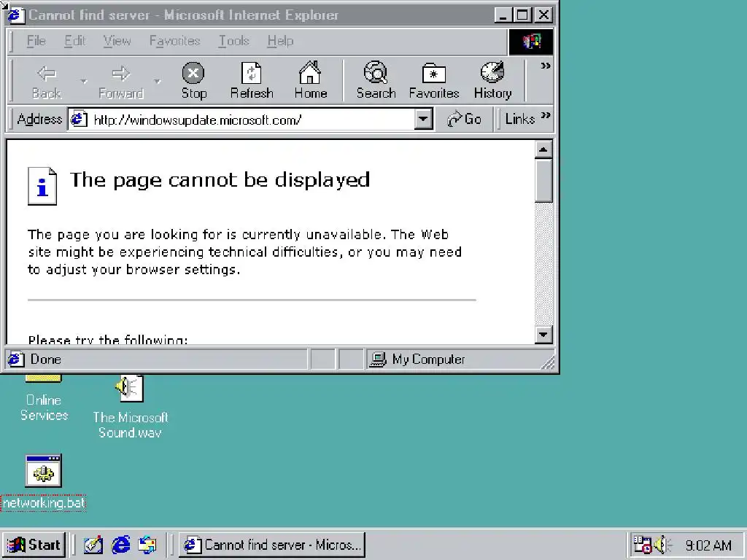
Task: Click the page icon in address bar
Action: (x=78, y=119)
